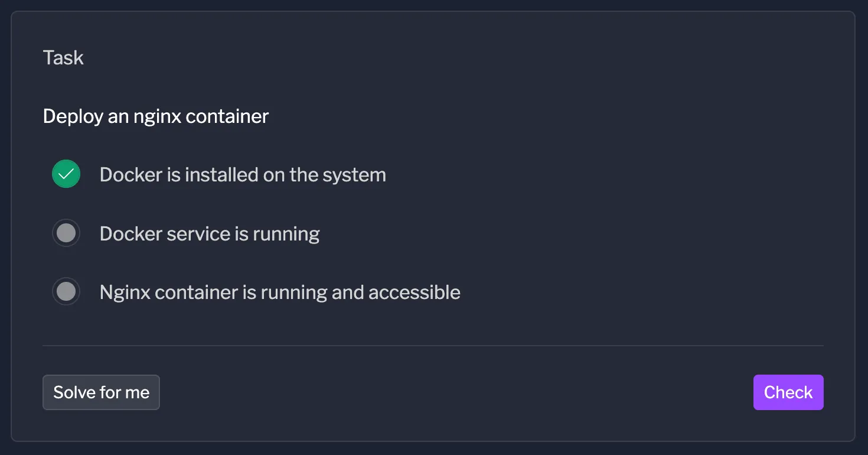Expand the 'Docker service is running' requirement row

[210, 233]
